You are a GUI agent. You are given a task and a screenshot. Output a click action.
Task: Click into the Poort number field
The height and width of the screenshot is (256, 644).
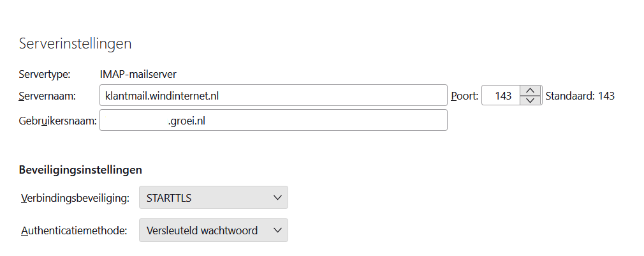(501, 96)
